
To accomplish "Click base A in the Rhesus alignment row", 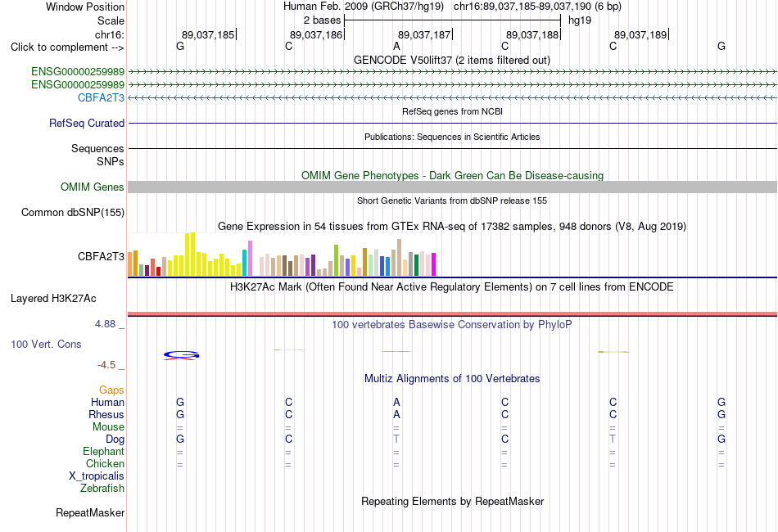I will (x=396, y=414).
